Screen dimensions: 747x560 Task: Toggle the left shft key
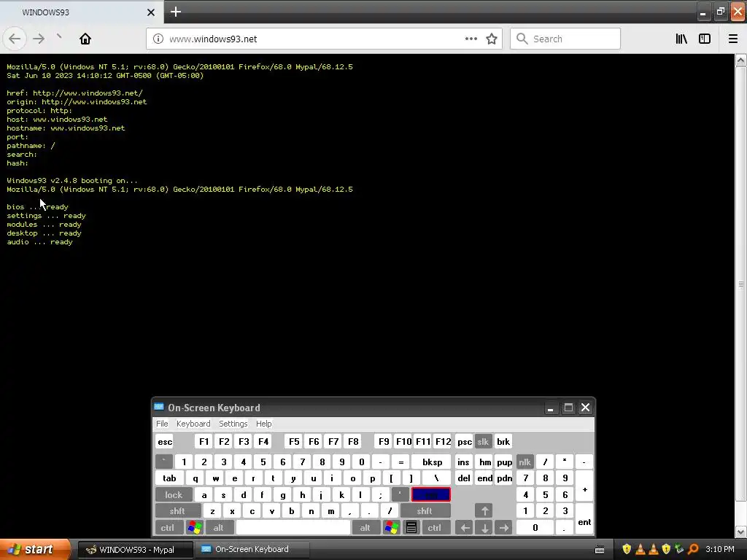pyautogui.click(x=177, y=511)
